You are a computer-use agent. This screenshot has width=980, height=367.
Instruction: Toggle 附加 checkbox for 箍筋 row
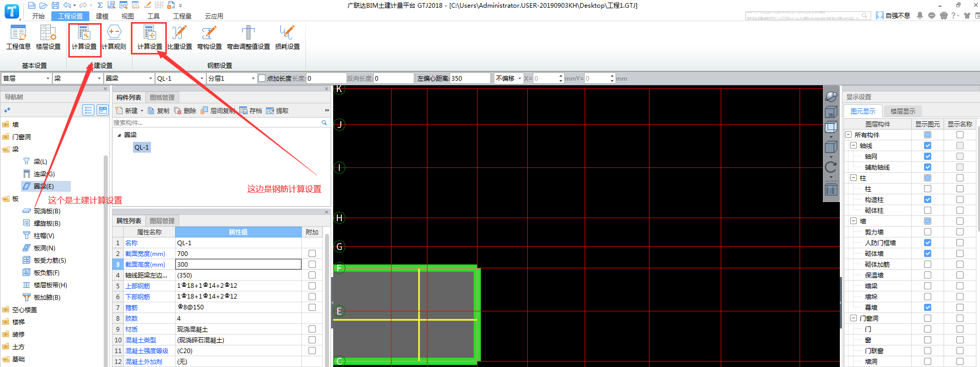coord(312,307)
